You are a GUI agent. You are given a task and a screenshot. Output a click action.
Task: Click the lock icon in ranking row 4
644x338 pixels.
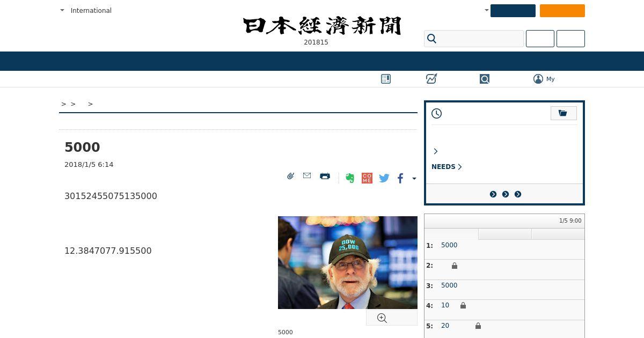point(463,305)
